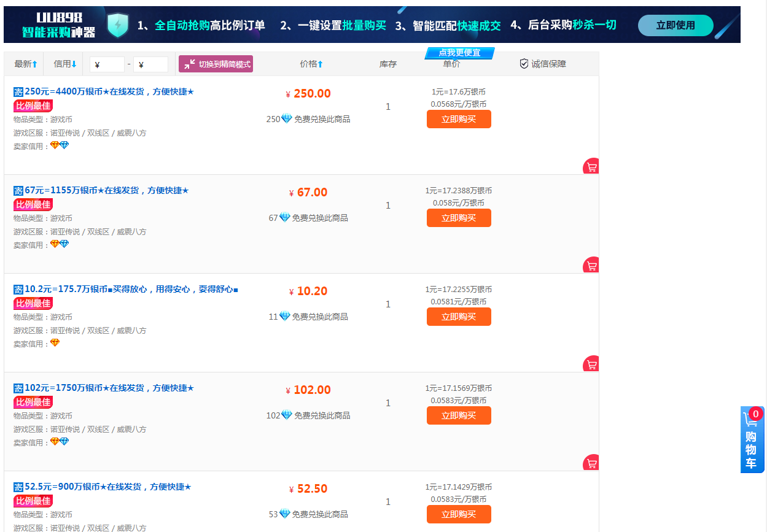Click the red cart icon on the 102元 listing

click(x=590, y=463)
